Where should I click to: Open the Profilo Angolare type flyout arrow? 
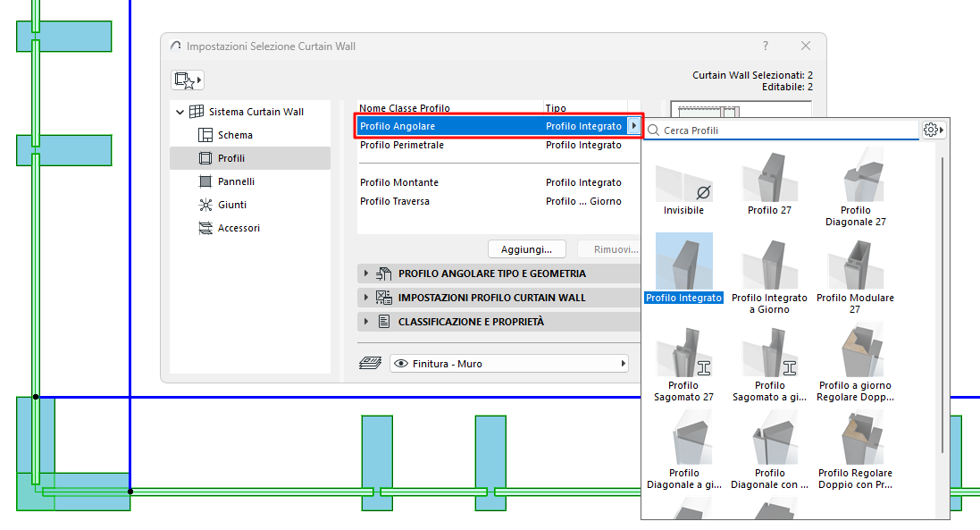click(633, 126)
